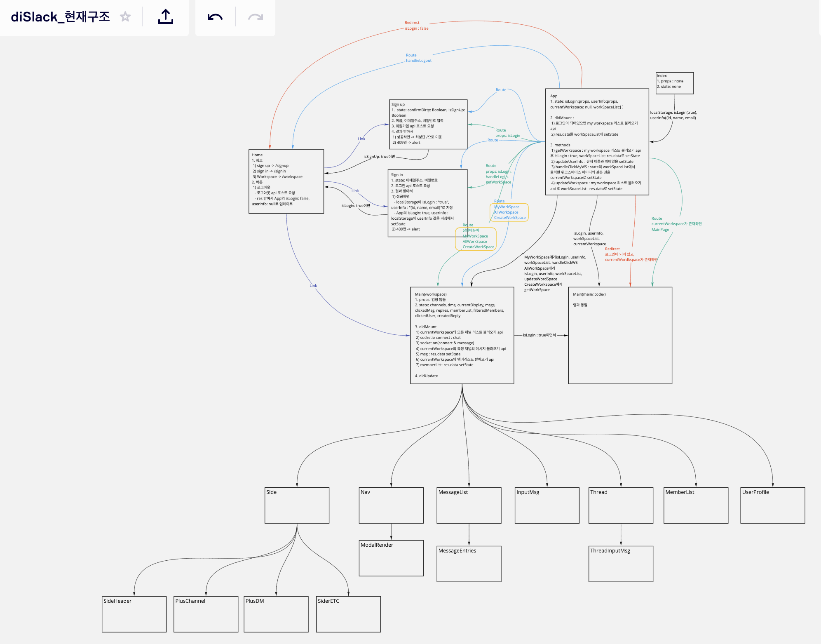The image size is (821, 644).
Task: Click the yellow-outlined green 상단메뉴바 route label
Action: click(476, 239)
